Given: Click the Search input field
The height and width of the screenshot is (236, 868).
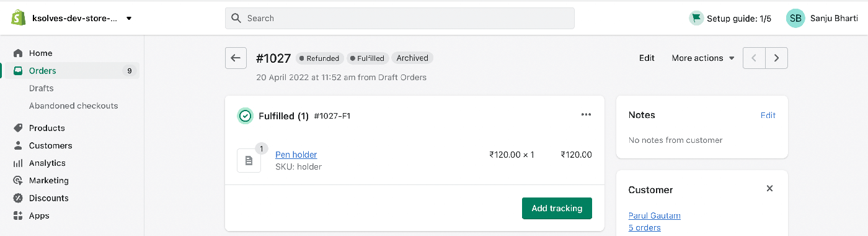Looking at the screenshot, I should pos(400,18).
